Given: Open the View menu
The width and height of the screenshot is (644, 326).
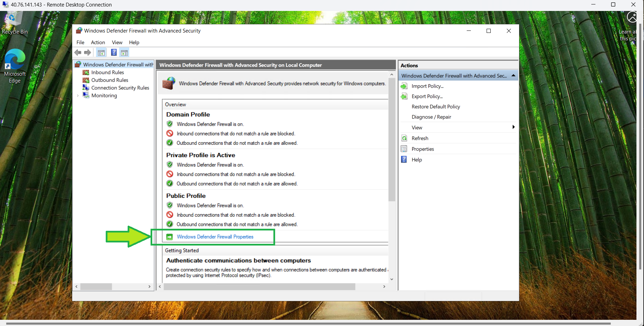Looking at the screenshot, I should tap(117, 42).
